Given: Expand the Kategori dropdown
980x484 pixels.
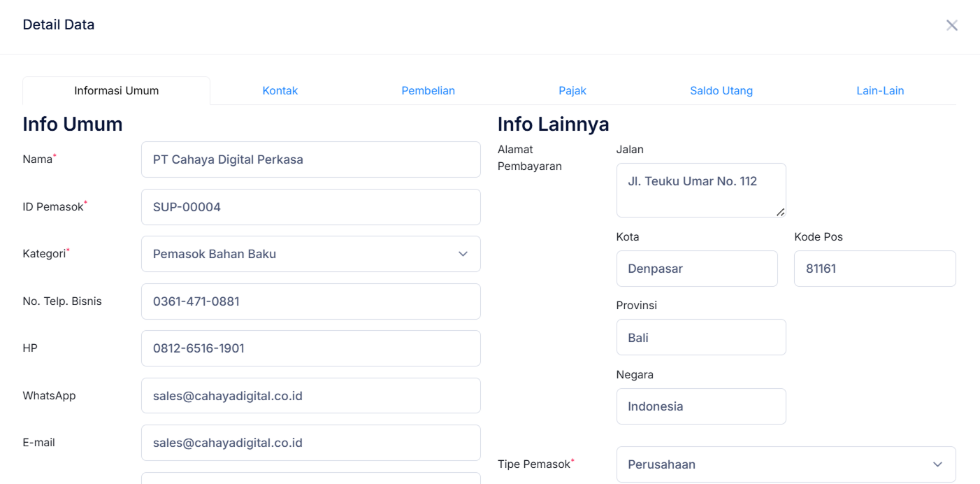Looking at the screenshot, I should pos(310,254).
